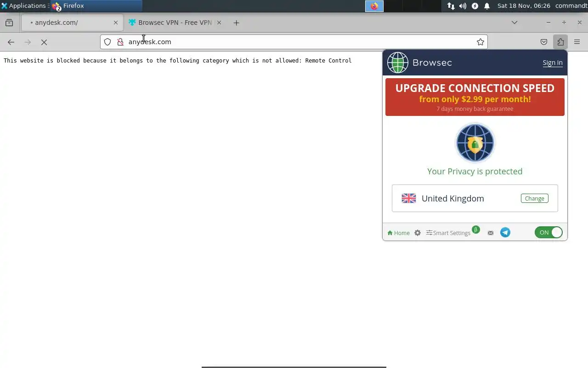
Task: Open Browsec settings gear icon
Action: click(x=417, y=233)
